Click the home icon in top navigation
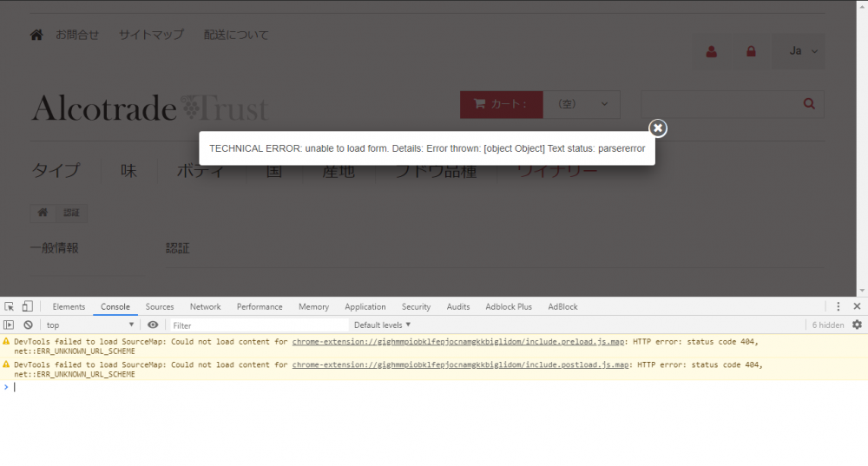 (x=36, y=35)
